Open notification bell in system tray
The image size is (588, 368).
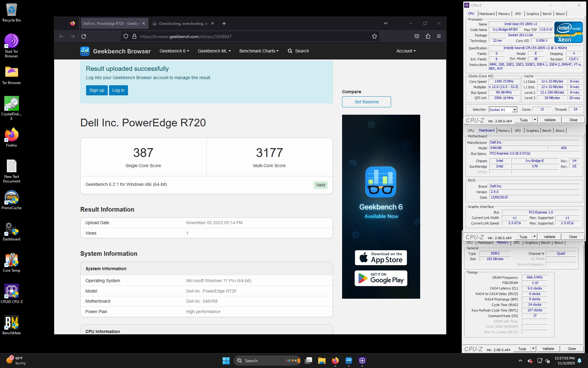tap(579, 361)
